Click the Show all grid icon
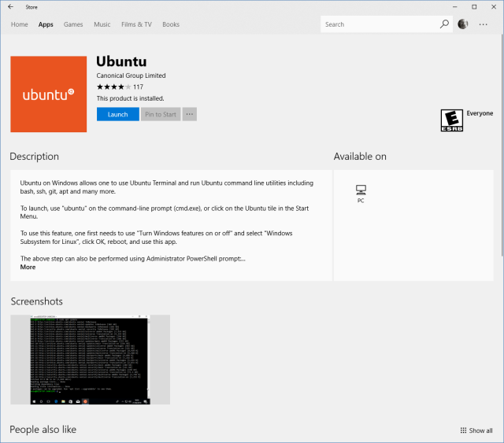Viewport: 504px width, 443px height. click(x=463, y=430)
